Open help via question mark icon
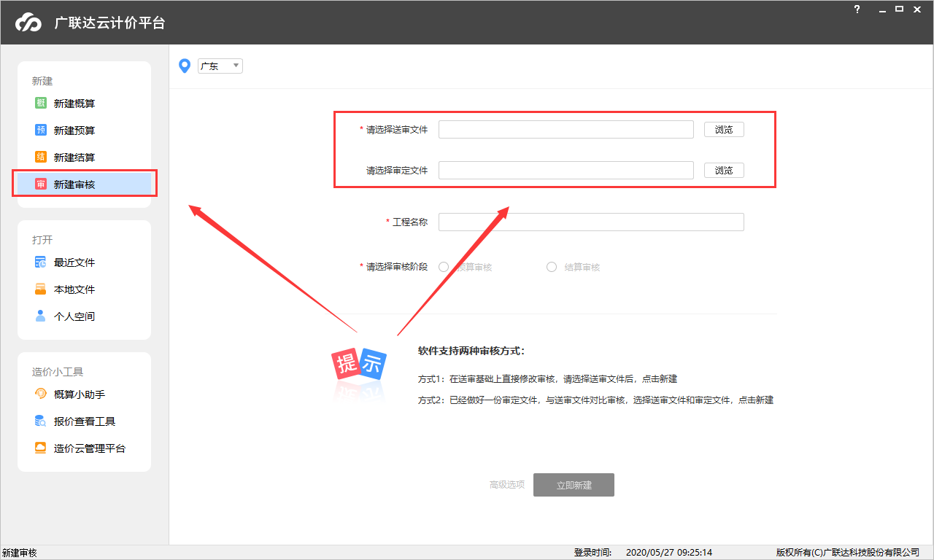 pos(857,9)
